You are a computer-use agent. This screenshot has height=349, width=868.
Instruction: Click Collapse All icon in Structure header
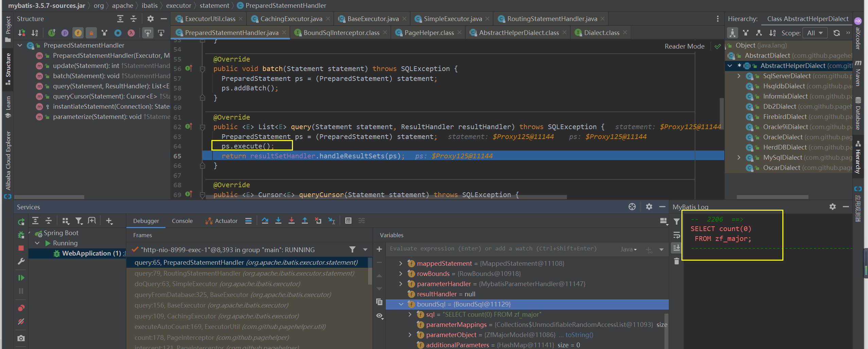click(134, 19)
